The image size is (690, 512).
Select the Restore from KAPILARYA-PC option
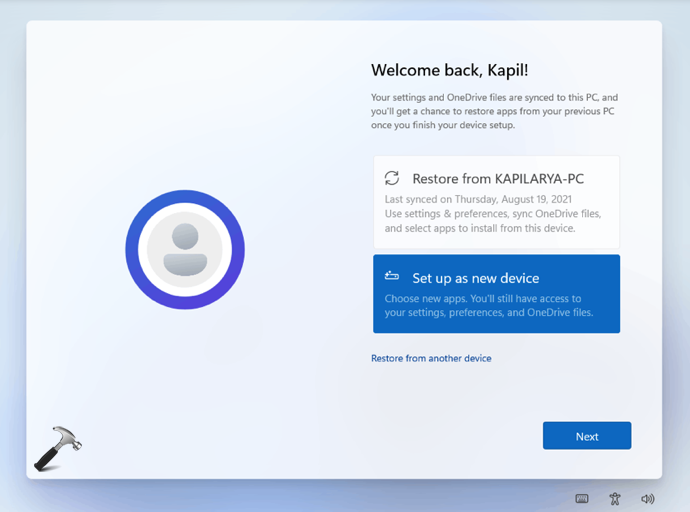click(x=496, y=202)
